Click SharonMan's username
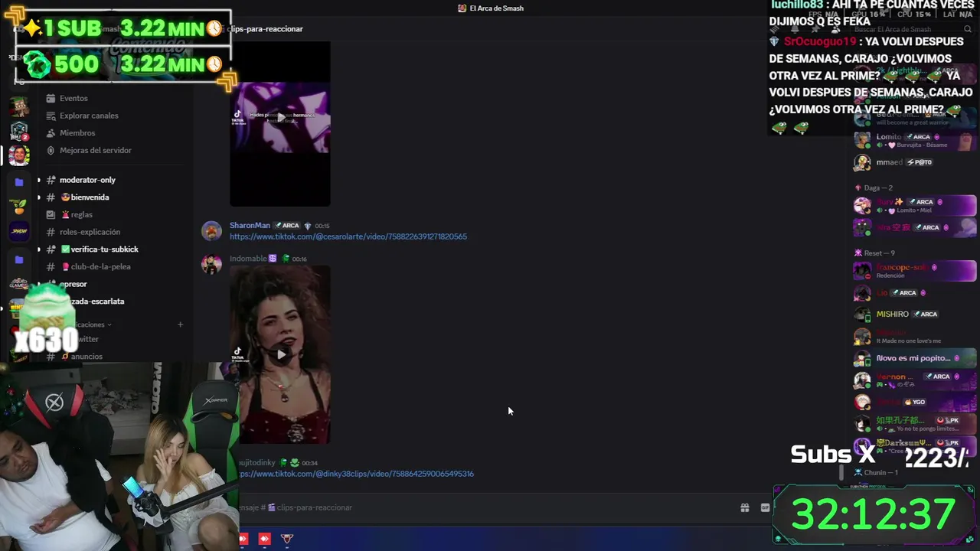The height and width of the screenshot is (551, 980). (250, 226)
